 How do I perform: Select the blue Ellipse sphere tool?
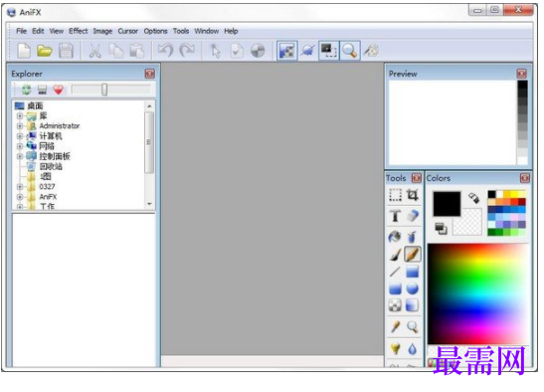tap(412, 289)
